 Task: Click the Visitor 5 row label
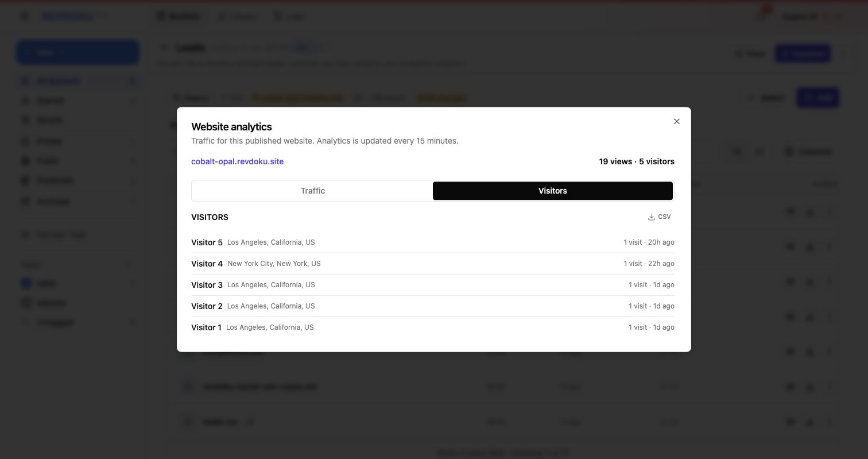click(x=207, y=242)
